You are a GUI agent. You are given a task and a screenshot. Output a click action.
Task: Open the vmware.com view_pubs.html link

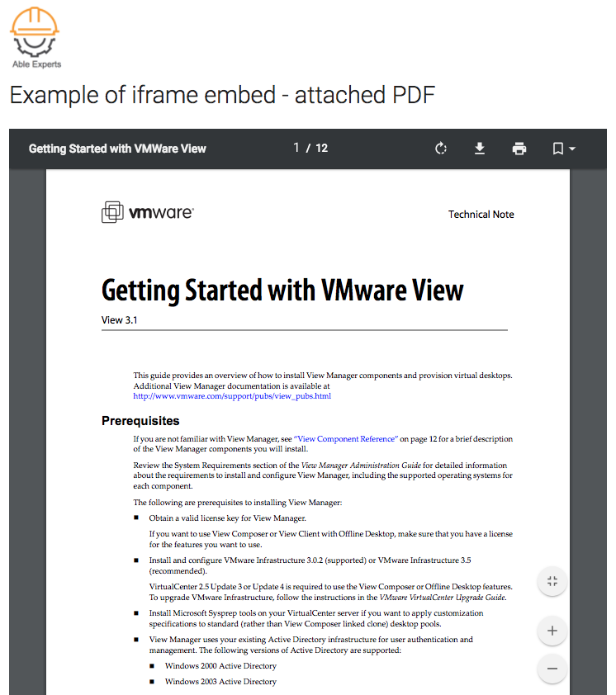coord(232,396)
